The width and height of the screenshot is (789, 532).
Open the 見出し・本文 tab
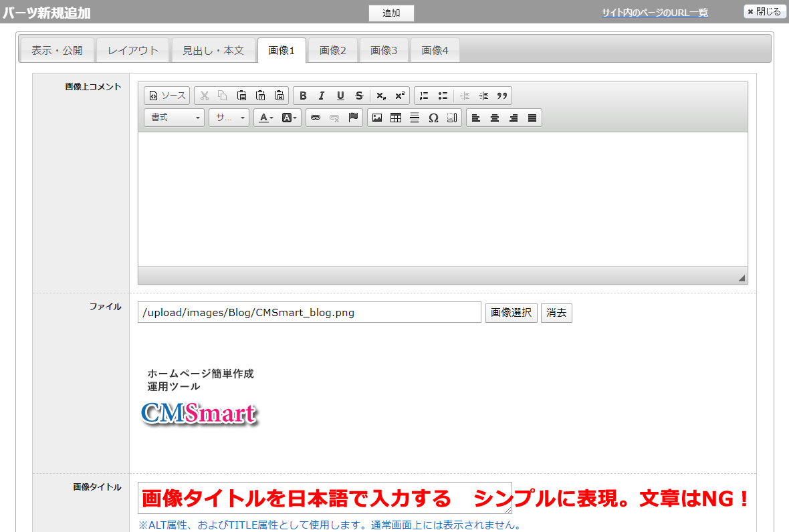(213, 50)
